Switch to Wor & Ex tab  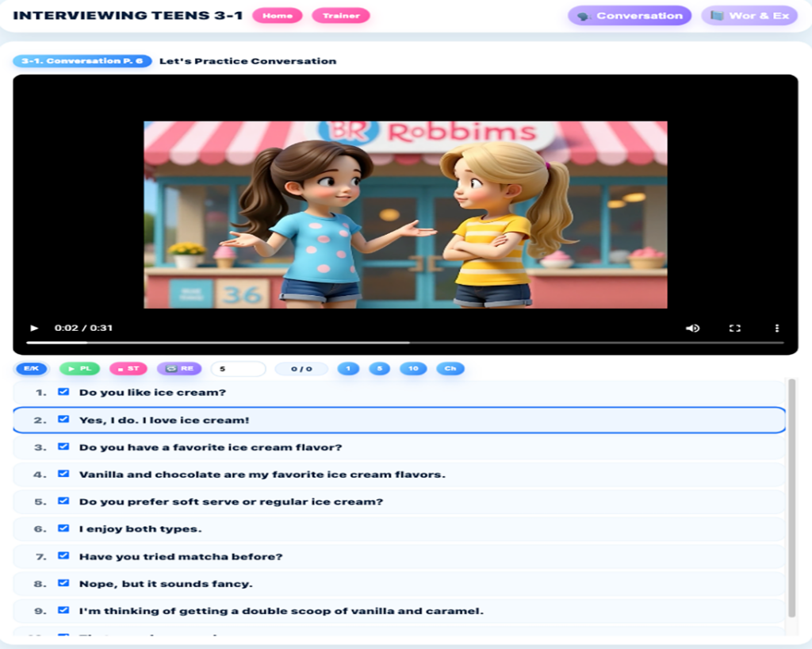(x=749, y=16)
